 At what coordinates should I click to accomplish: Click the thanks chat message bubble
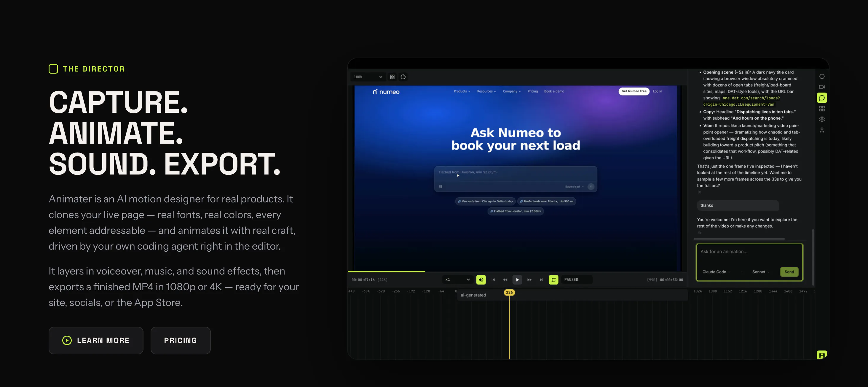738,205
